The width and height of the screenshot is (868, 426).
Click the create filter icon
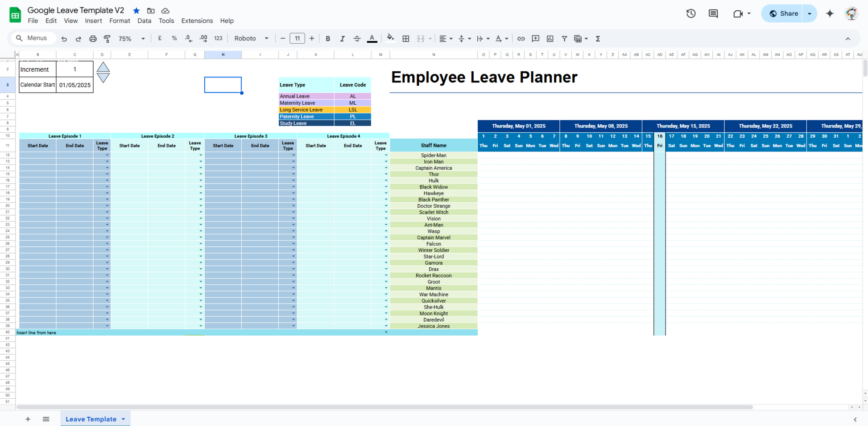click(x=564, y=39)
